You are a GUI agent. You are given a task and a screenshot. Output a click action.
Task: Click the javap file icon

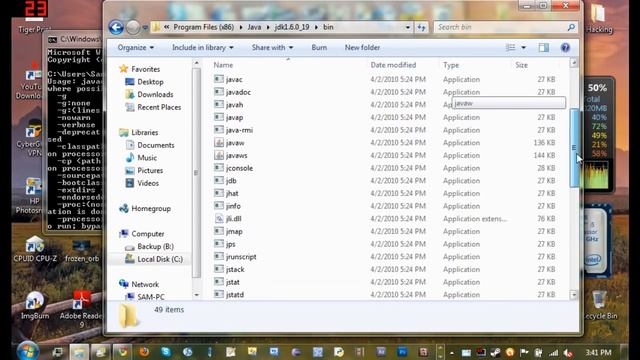coord(219,117)
